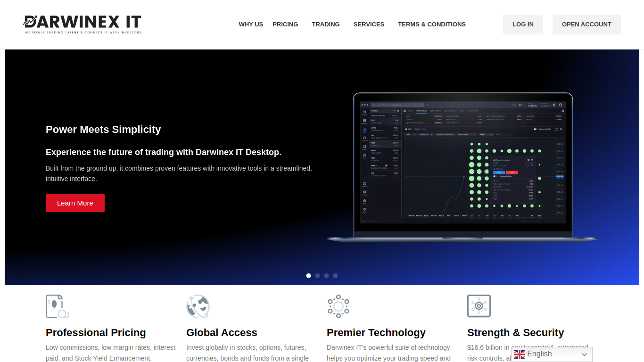Screen dimensions: 644x362
Task: Click the red Learn More button
Action: 75,203
